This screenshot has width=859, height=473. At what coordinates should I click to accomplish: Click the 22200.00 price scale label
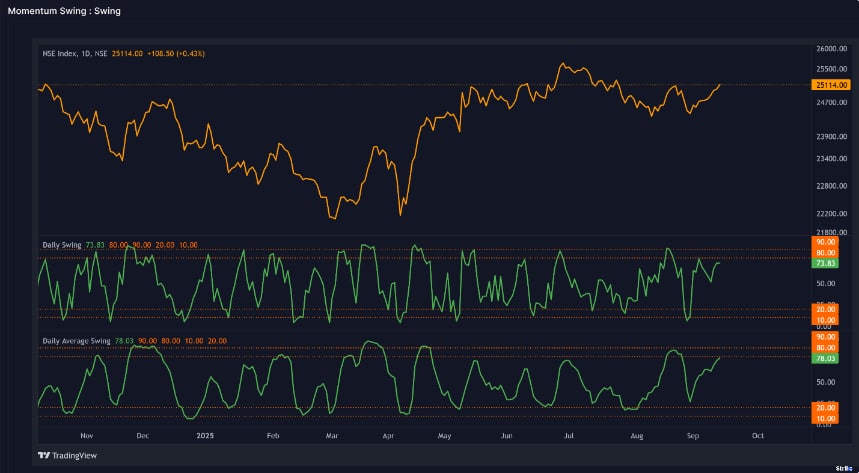point(830,214)
